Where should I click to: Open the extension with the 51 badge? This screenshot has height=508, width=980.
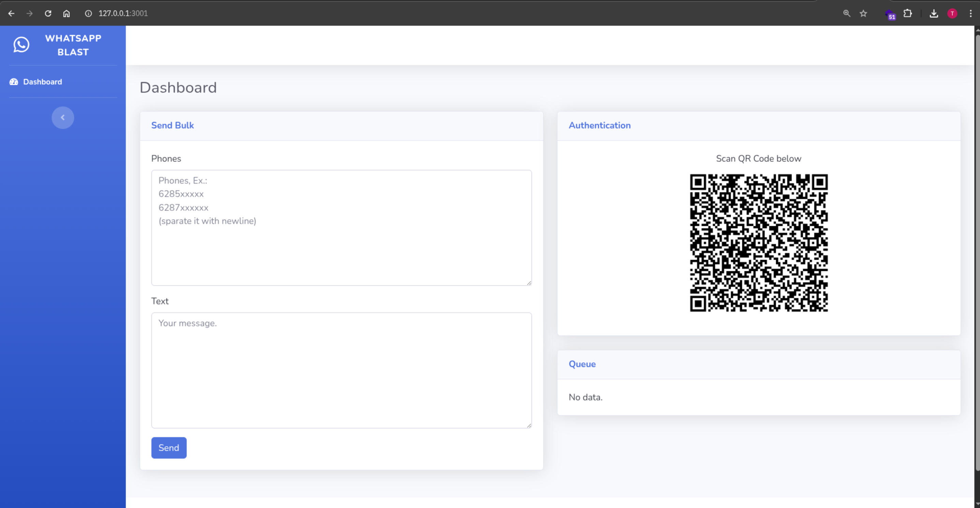[x=890, y=14]
